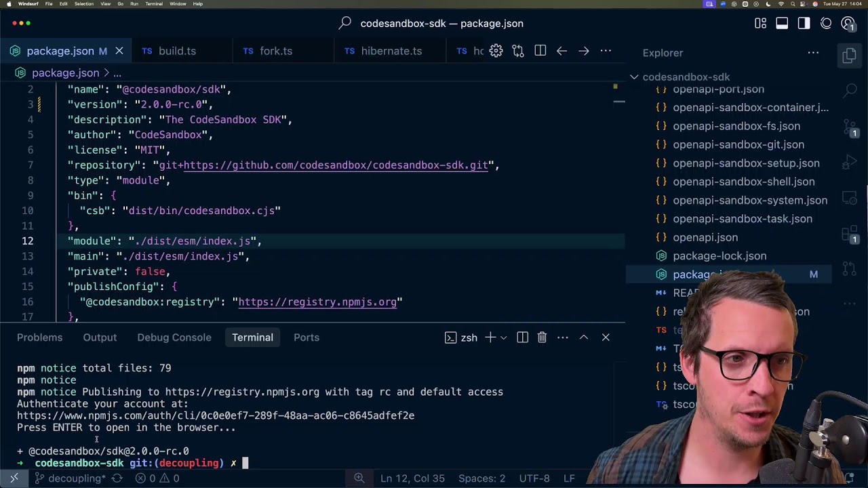The height and width of the screenshot is (488, 868).
Task: Open the Problems panel tab
Action: (x=39, y=338)
